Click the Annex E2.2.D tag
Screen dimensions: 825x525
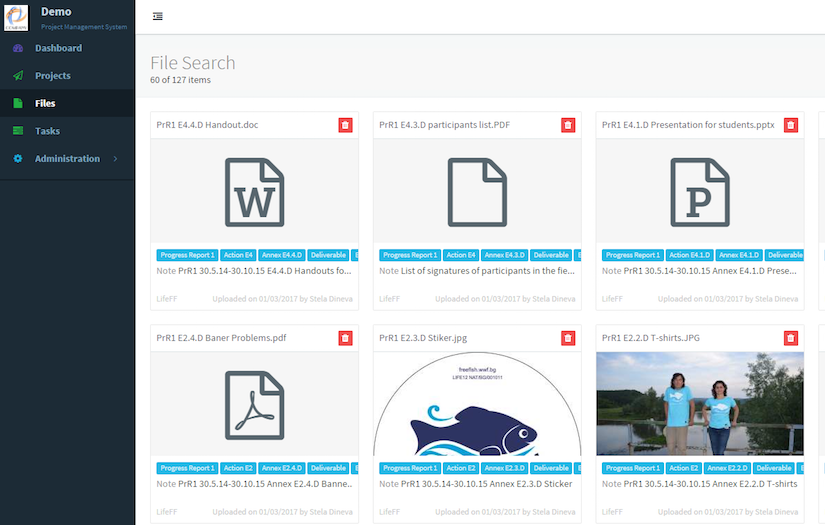[x=727, y=468]
